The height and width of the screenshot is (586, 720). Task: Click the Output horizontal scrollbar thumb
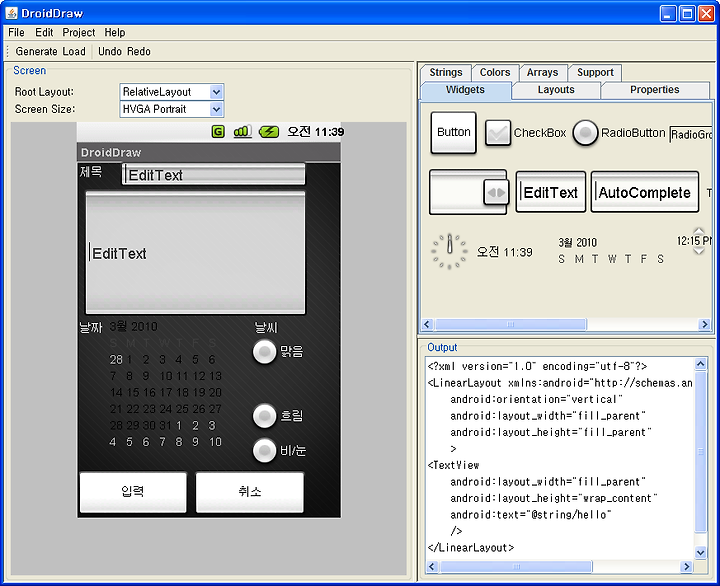[x=516, y=567]
